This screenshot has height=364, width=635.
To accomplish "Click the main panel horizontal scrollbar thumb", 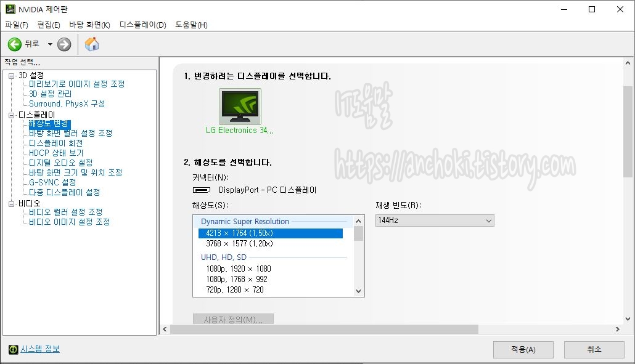I will click(324, 330).
